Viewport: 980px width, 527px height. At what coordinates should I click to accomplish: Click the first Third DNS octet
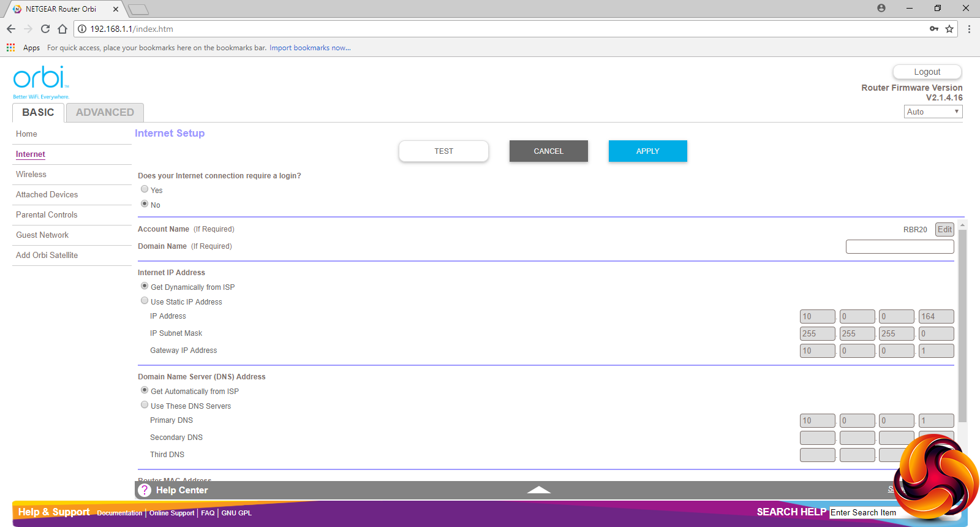(818, 455)
